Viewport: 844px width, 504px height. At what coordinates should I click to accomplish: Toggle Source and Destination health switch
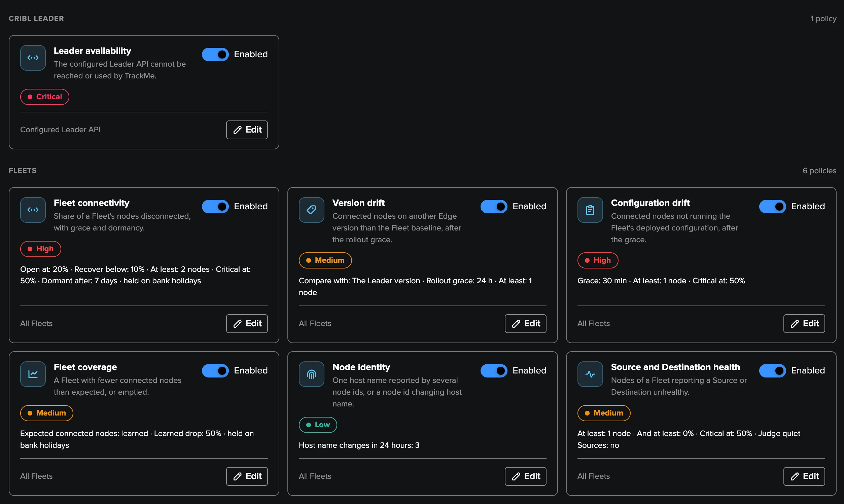pos(772,370)
